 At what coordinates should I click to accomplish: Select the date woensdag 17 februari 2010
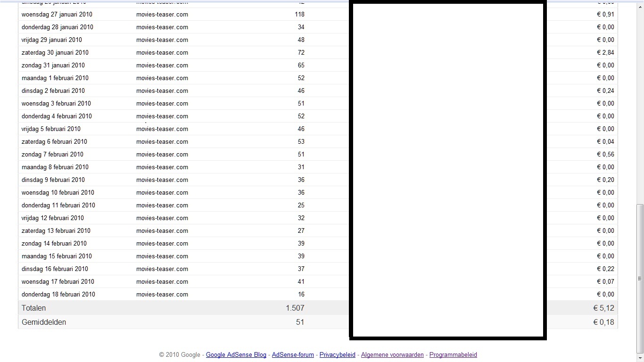[x=58, y=281]
